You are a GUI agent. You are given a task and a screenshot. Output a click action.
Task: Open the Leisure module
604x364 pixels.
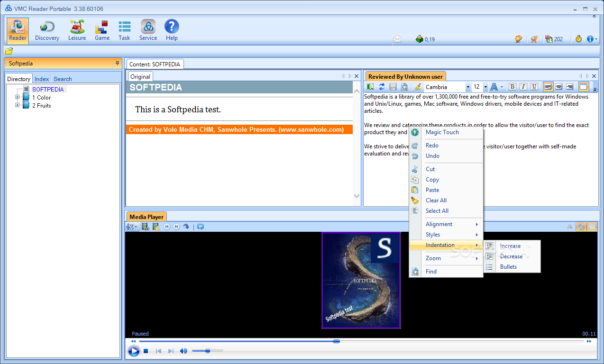click(x=77, y=31)
